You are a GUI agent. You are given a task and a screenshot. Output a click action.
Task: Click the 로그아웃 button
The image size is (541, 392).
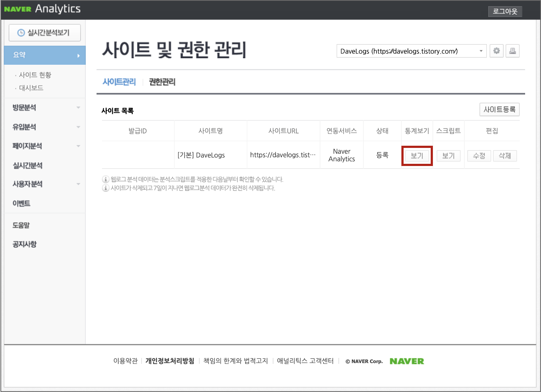(x=505, y=11)
